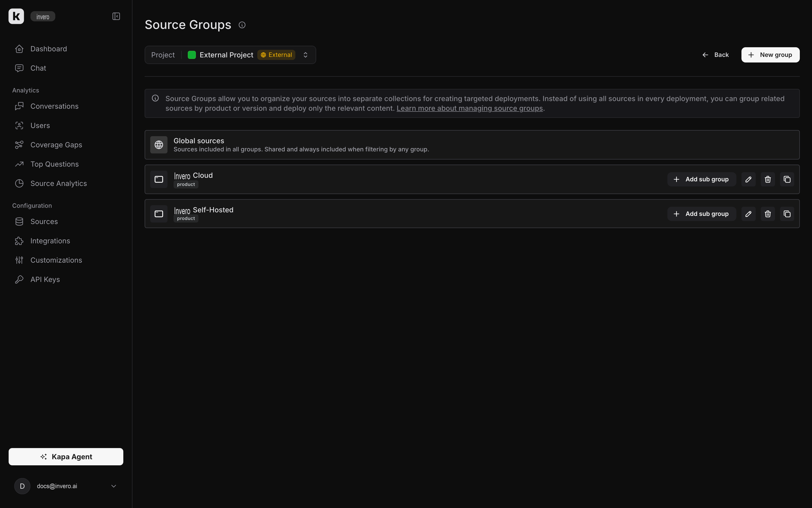
Task: Expand the docs@invero.ai account menu
Action: coord(66,486)
